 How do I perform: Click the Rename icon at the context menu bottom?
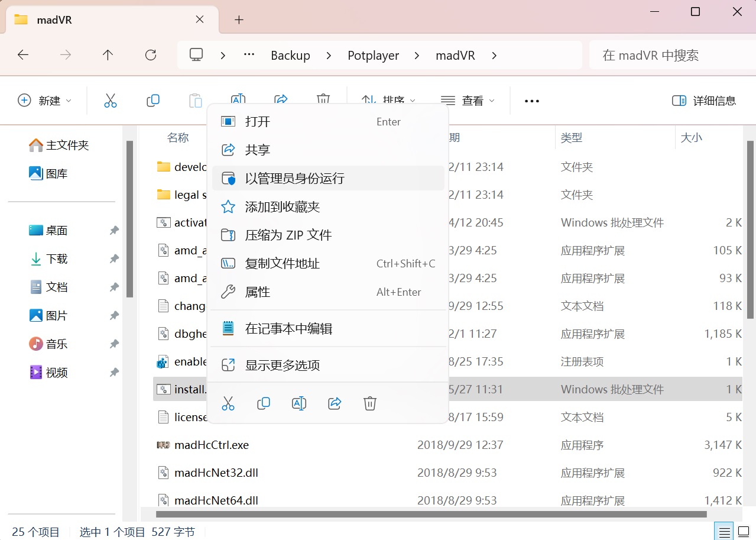299,403
